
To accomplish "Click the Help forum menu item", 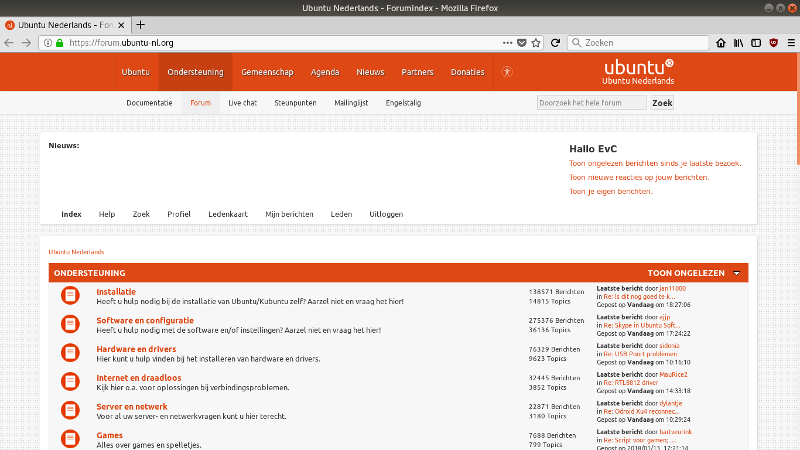I will coord(107,214).
